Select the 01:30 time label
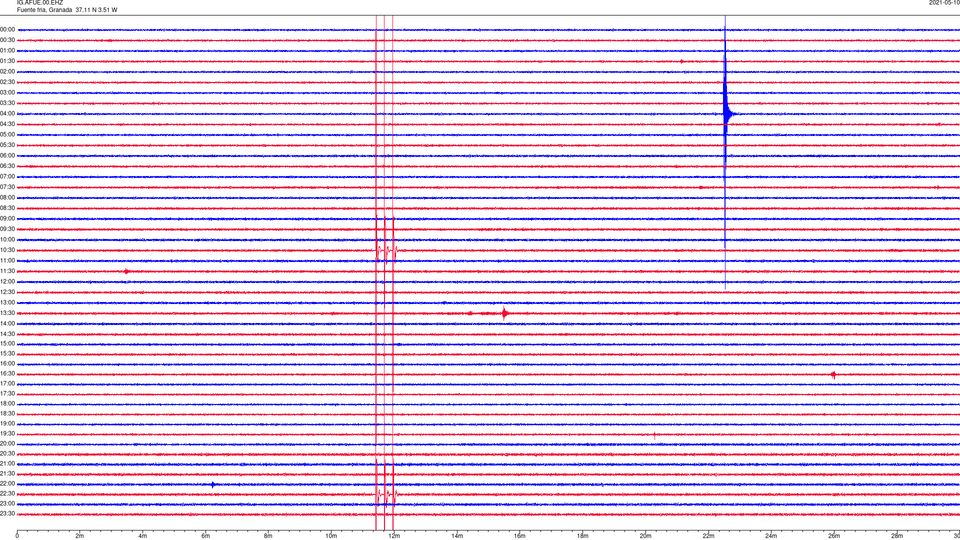The height and width of the screenshot is (540, 960). (x=8, y=61)
